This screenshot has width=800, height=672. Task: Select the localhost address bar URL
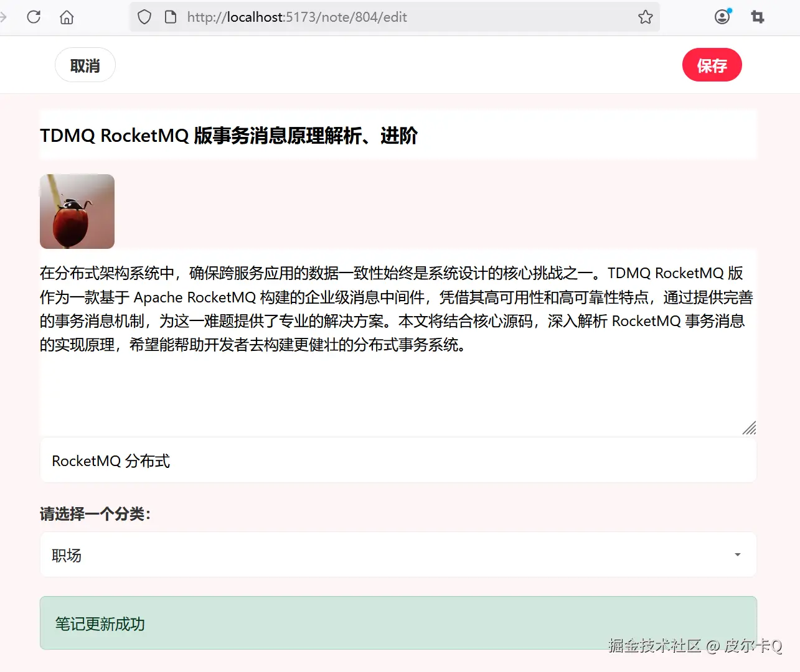[298, 17]
